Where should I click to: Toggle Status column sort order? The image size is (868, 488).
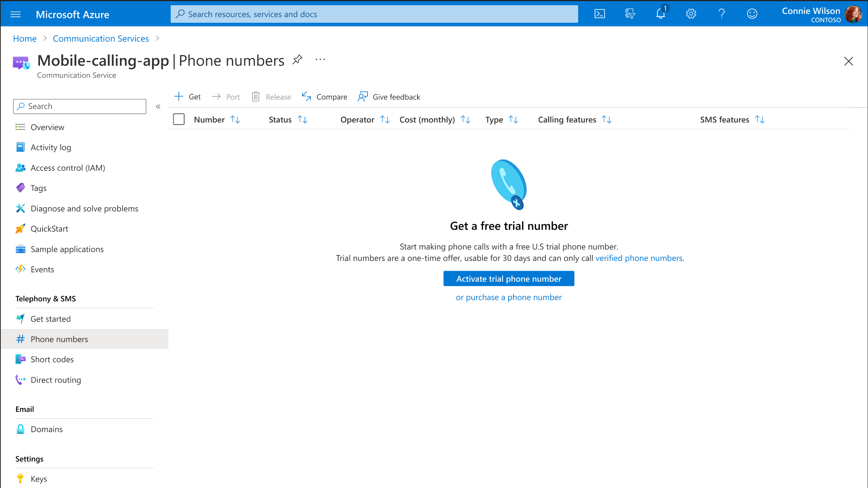coord(303,119)
